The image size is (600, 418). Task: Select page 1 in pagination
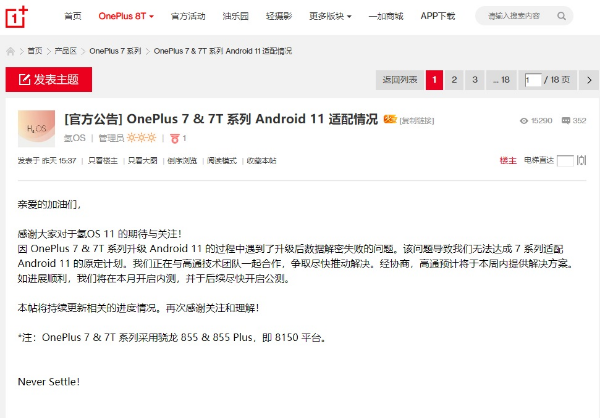point(434,80)
